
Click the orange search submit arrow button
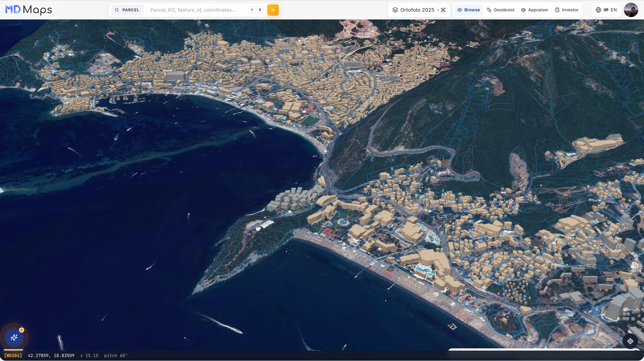pos(273,10)
